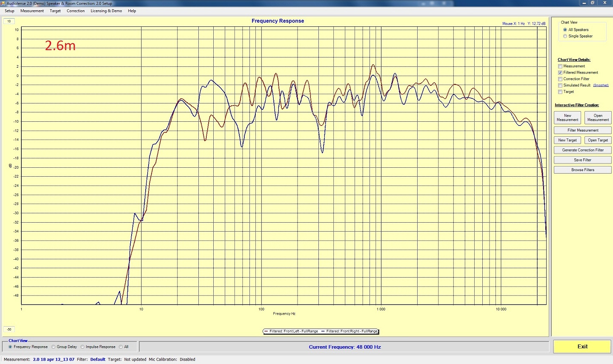This screenshot has width=613, height=364.
Task: Click the Frequency Hz axis label
Action: [x=284, y=314]
